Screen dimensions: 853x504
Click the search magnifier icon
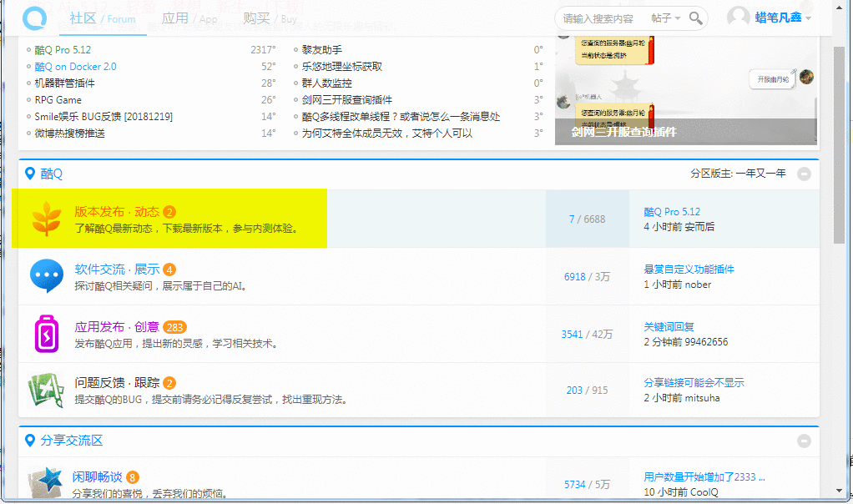point(695,18)
